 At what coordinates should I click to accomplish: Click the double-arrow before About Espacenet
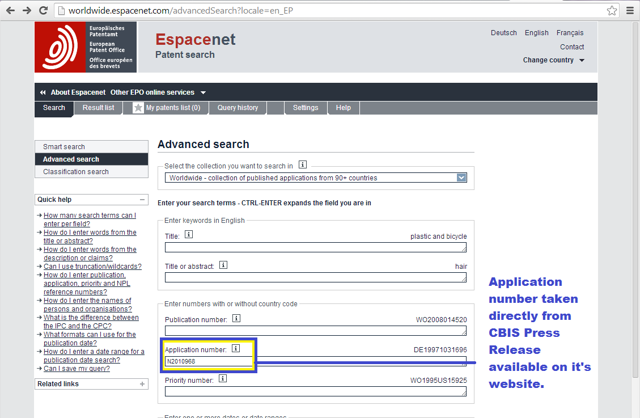(x=43, y=93)
